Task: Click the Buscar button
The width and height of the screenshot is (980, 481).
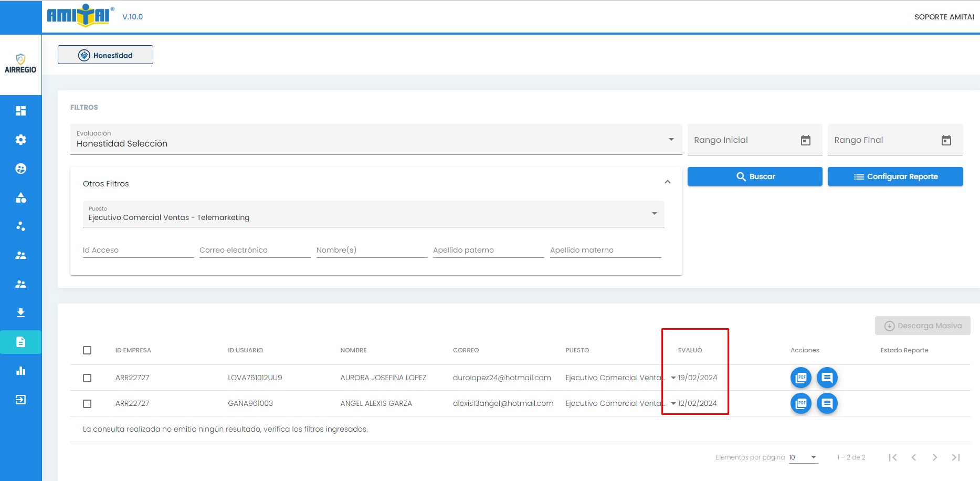Action: coord(755,176)
